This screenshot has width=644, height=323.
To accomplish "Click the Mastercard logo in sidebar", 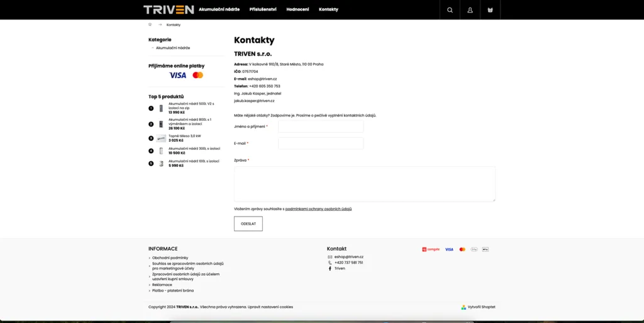I will (x=198, y=75).
